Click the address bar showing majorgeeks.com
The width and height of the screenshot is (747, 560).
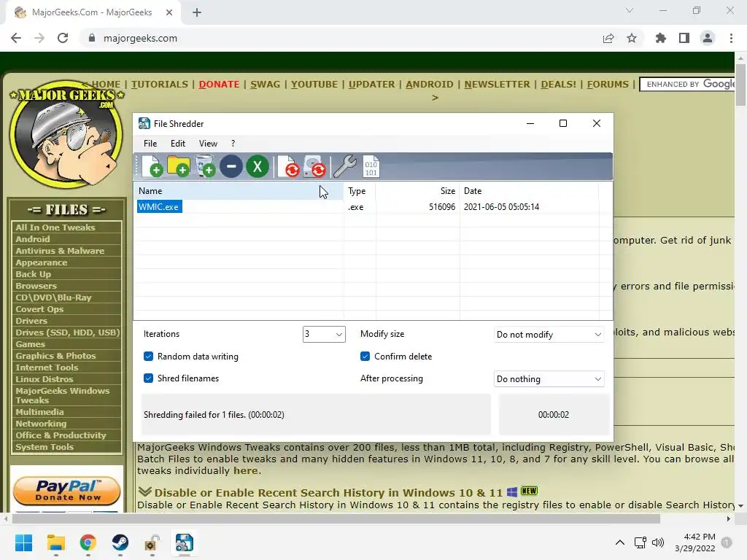click(x=338, y=38)
